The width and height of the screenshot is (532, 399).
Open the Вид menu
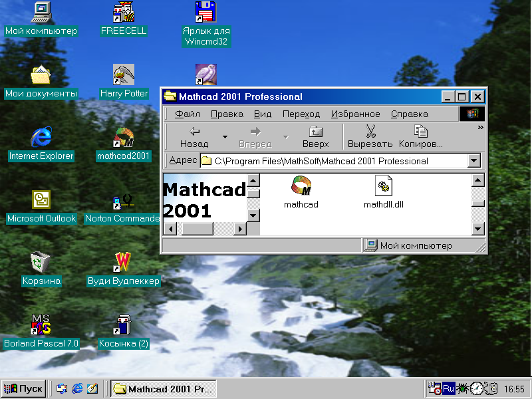tap(263, 114)
